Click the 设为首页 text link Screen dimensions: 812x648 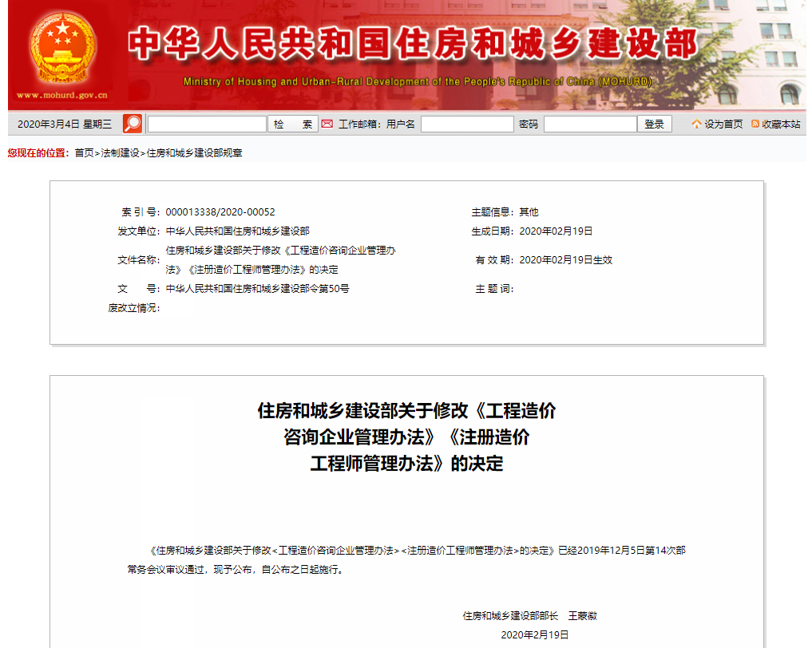tap(723, 124)
